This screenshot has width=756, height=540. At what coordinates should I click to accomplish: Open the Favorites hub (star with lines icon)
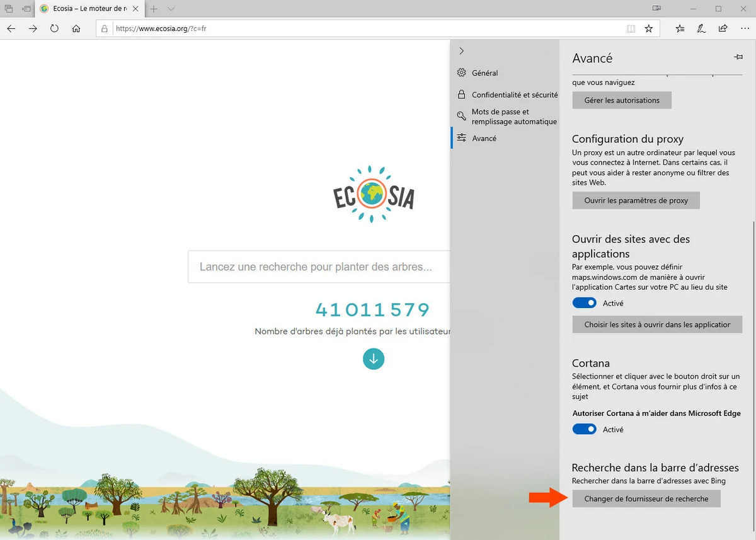[x=679, y=28]
